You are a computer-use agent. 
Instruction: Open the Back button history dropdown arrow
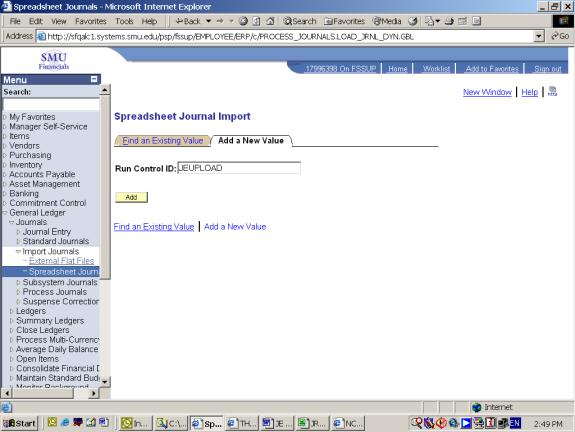[x=208, y=21]
